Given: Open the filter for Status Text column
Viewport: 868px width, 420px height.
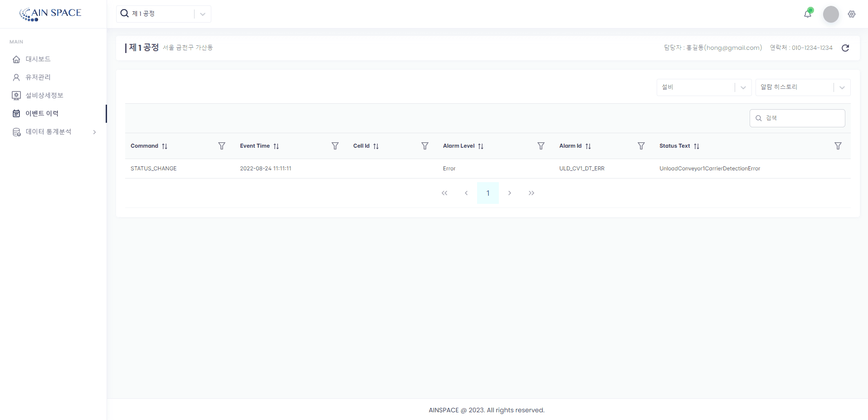Looking at the screenshot, I should [x=838, y=146].
